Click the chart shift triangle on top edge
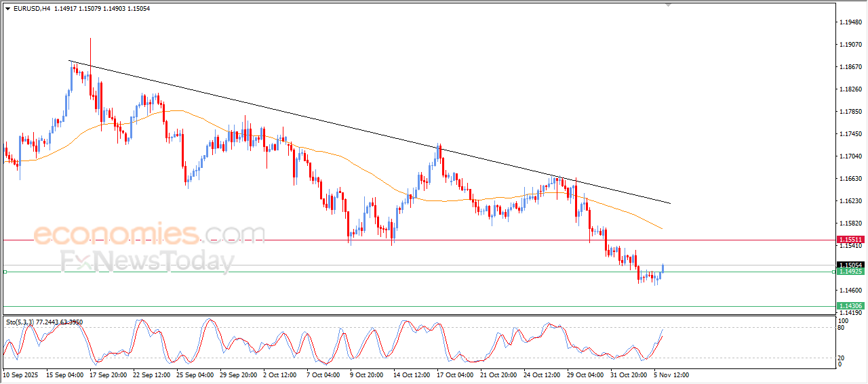 (x=669, y=5)
